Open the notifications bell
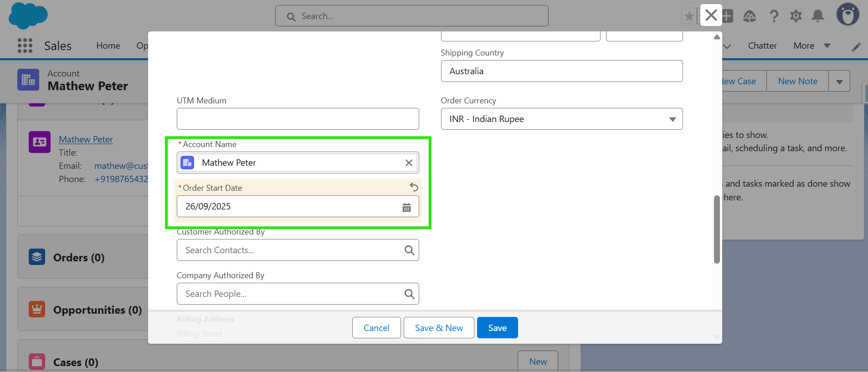 (818, 16)
